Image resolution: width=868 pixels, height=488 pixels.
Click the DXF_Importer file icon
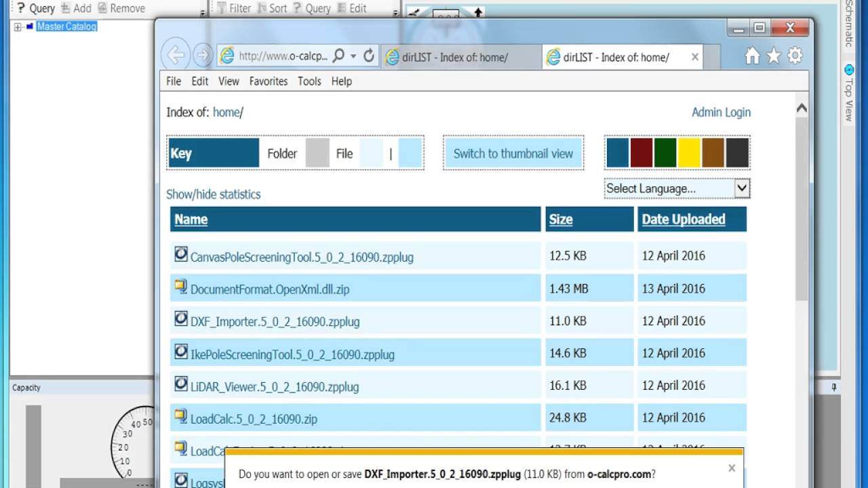180,319
